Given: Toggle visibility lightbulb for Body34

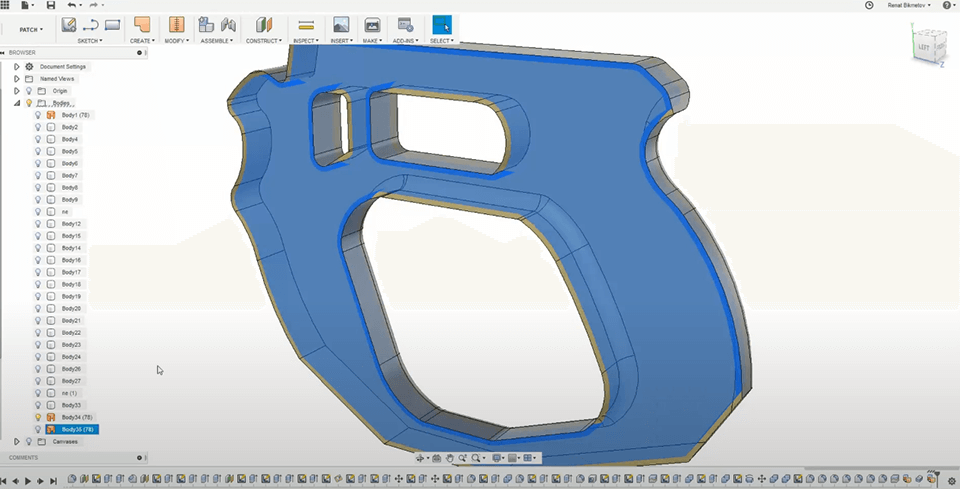Looking at the screenshot, I should click(38, 417).
